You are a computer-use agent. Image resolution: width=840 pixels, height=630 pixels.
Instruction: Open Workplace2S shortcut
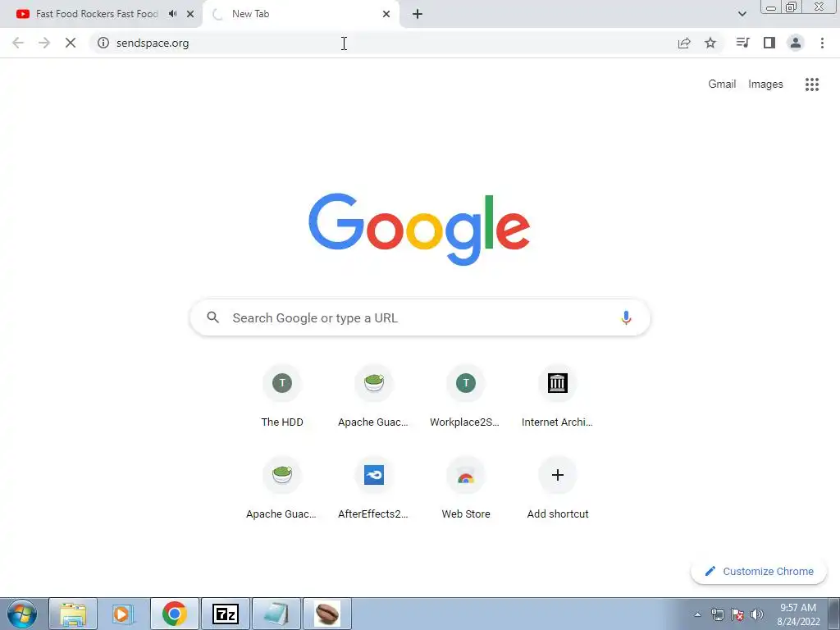tap(466, 396)
